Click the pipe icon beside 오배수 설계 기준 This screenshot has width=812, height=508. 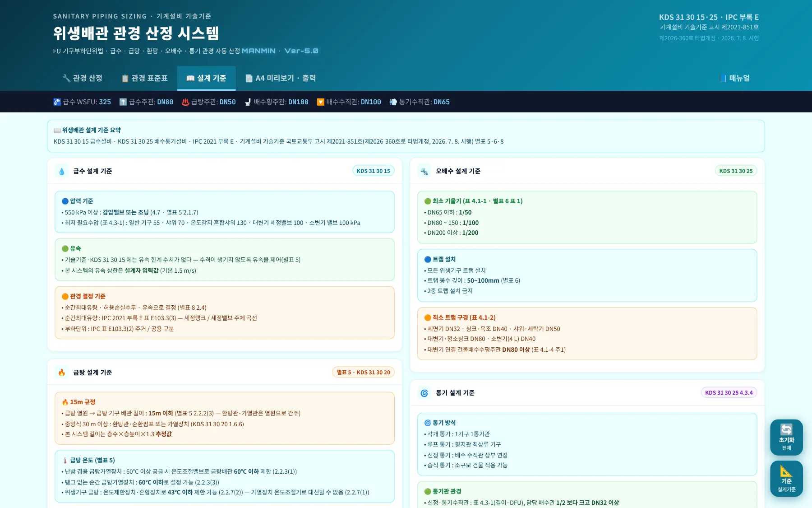(424, 171)
